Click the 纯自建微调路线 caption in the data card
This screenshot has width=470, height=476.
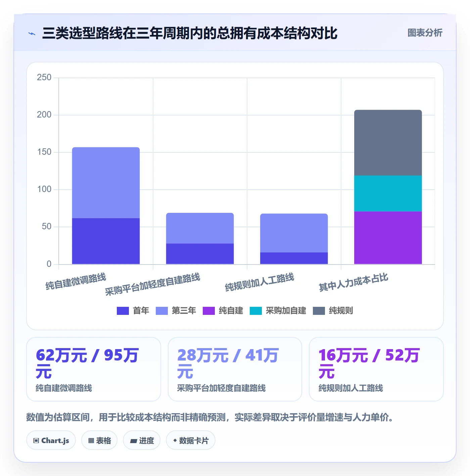(x=64, y=388)
